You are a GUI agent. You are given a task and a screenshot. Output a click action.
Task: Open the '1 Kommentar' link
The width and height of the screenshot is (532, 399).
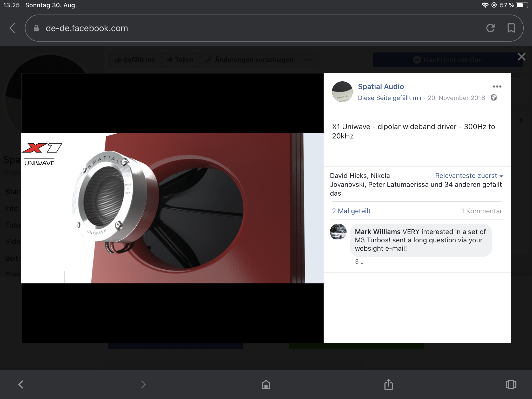pos(482,211)
